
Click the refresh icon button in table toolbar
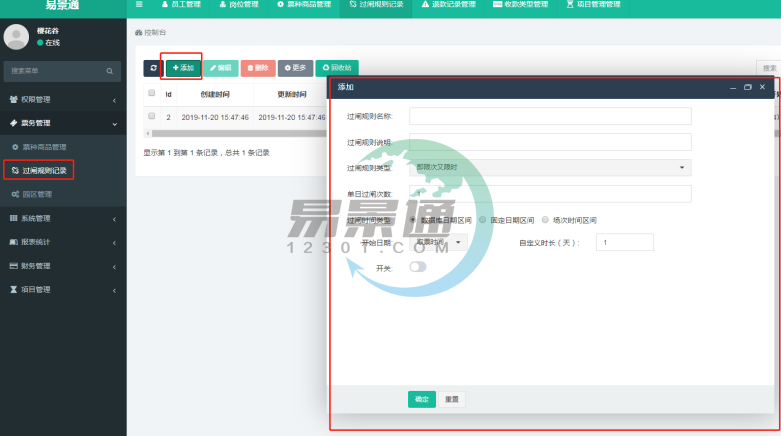[x=153, y=68]
